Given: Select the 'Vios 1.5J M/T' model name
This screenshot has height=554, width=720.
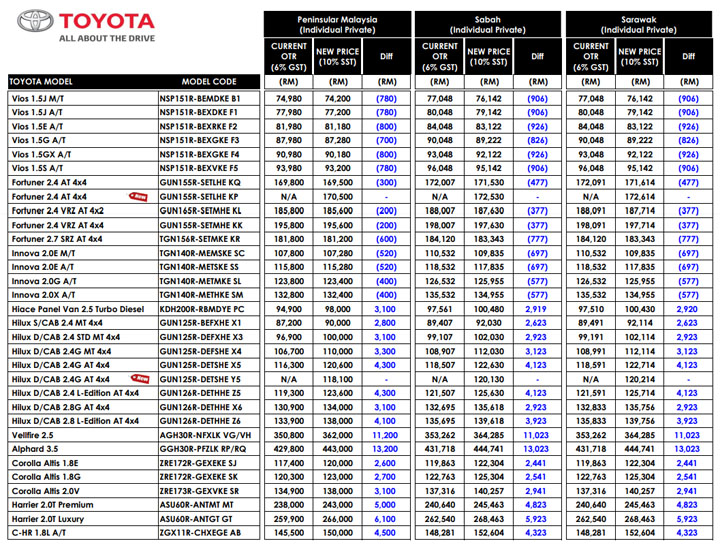Looking at the screenshot, I should click(x=38, y=99).
